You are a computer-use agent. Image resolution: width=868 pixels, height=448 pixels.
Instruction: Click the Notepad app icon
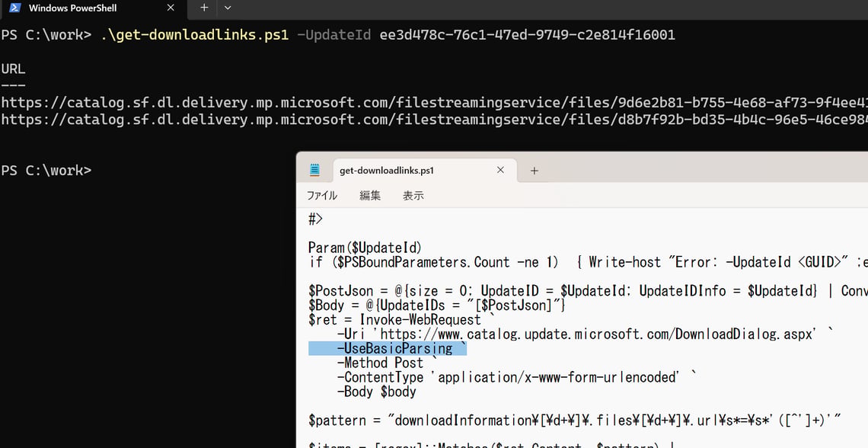pos(315,170)
